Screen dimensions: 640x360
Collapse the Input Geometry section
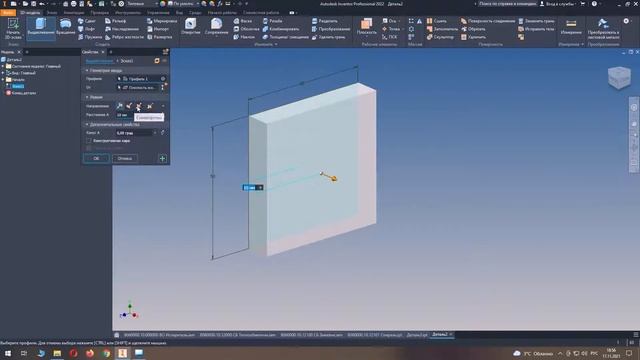[87, 71]
